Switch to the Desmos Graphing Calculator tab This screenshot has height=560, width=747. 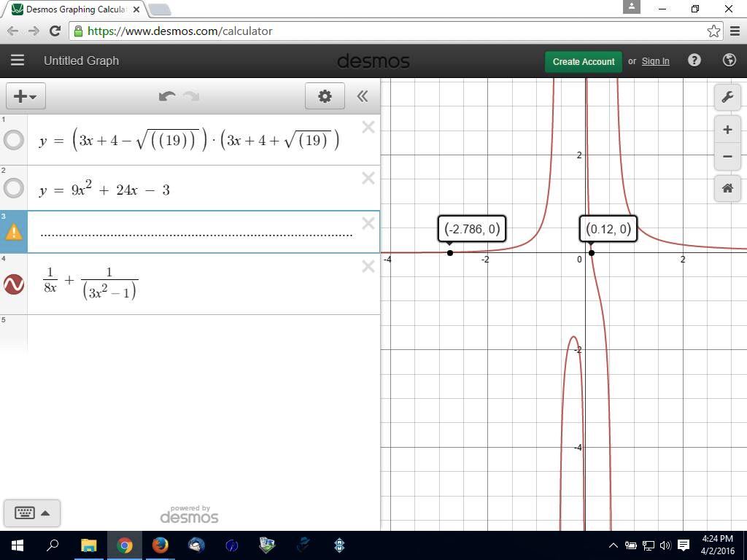click(x=75, y=9)
